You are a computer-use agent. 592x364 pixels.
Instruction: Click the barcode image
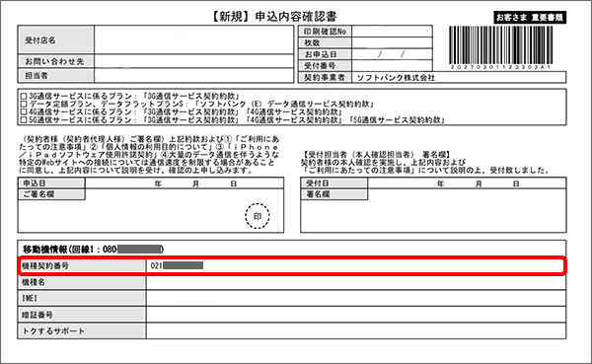click(500, 45)
